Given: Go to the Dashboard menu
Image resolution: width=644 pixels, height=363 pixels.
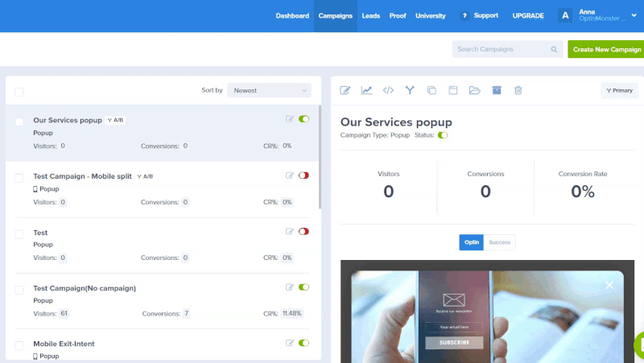Looking at the screenshot, I should [x=292, y=15].
